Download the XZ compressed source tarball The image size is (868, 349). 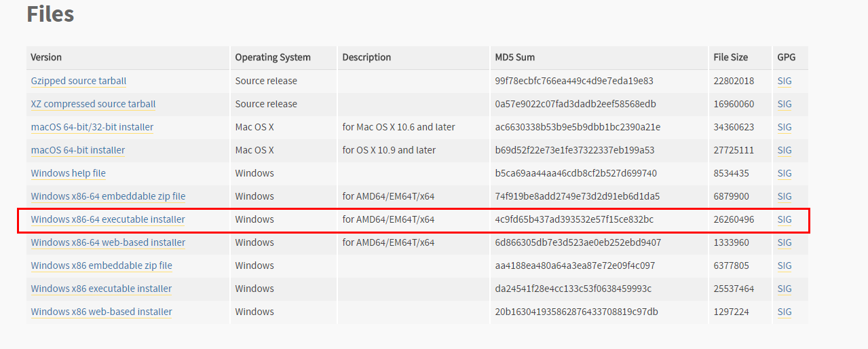[x=93, y=104]
